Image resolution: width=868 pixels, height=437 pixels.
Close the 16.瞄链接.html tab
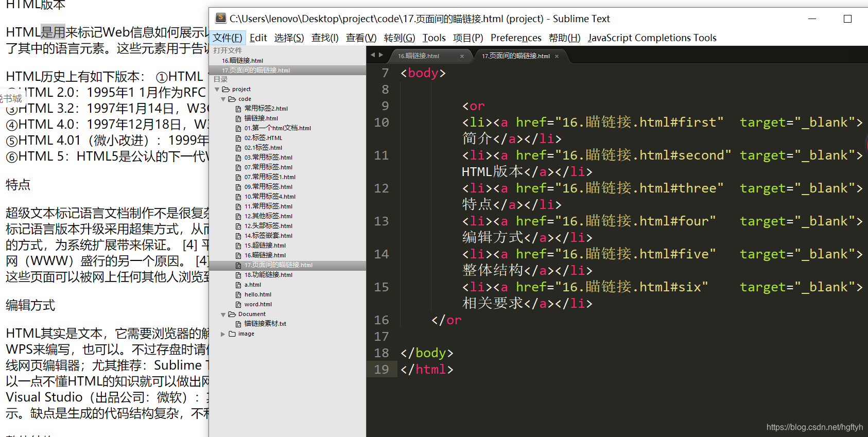coord(462,56)
